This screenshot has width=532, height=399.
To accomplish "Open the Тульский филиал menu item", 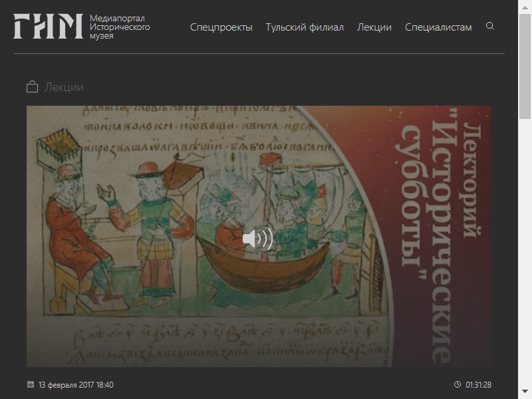I will (305, 27).
